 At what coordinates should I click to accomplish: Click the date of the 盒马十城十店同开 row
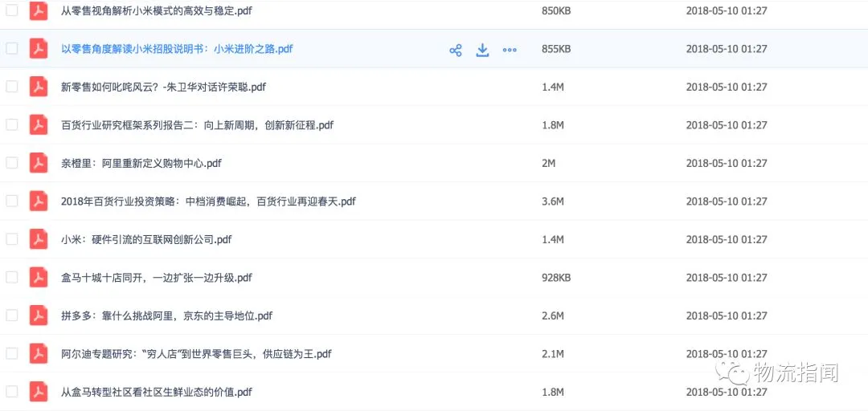727,278
